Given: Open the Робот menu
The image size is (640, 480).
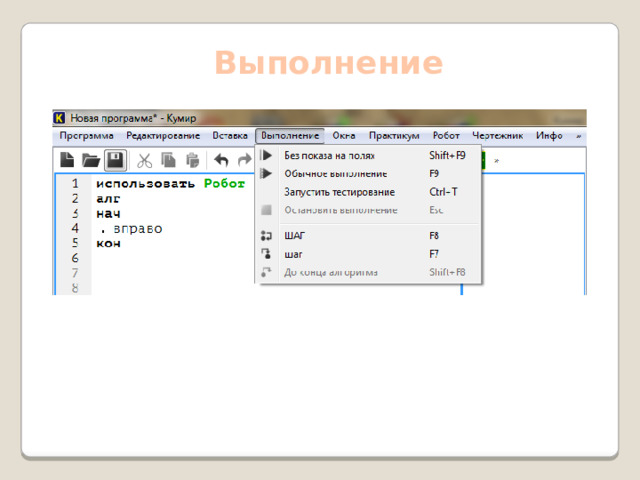Looking at the screenshot, I should point(446,136).
